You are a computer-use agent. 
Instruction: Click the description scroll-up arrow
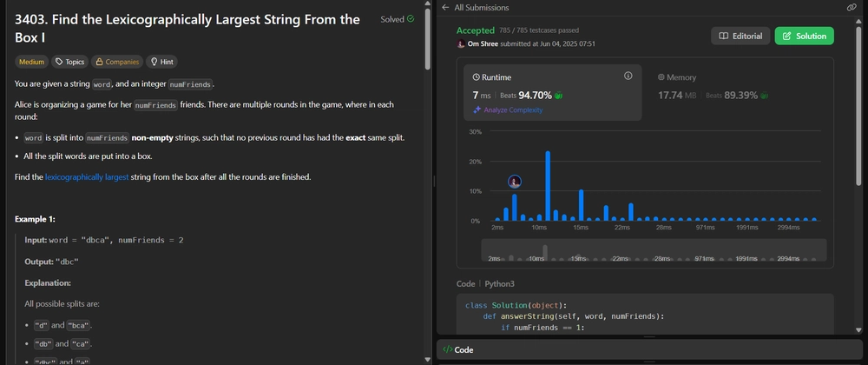point(427,3)
